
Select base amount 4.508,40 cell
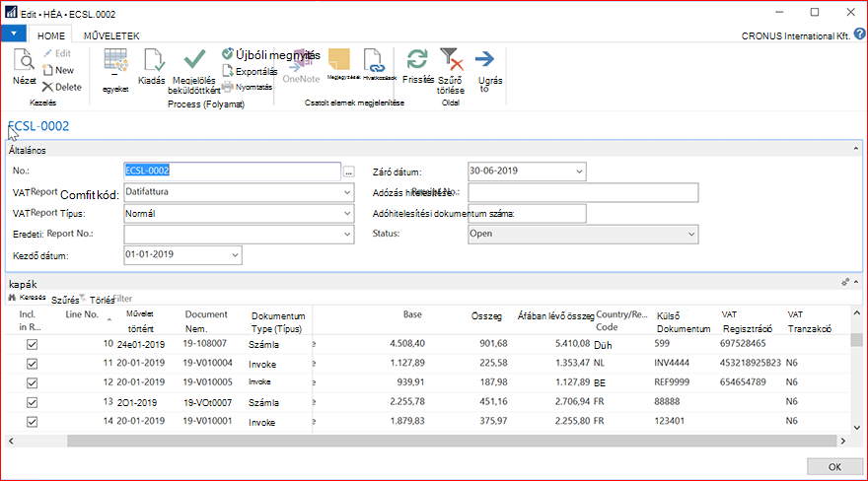pos(406,344)
